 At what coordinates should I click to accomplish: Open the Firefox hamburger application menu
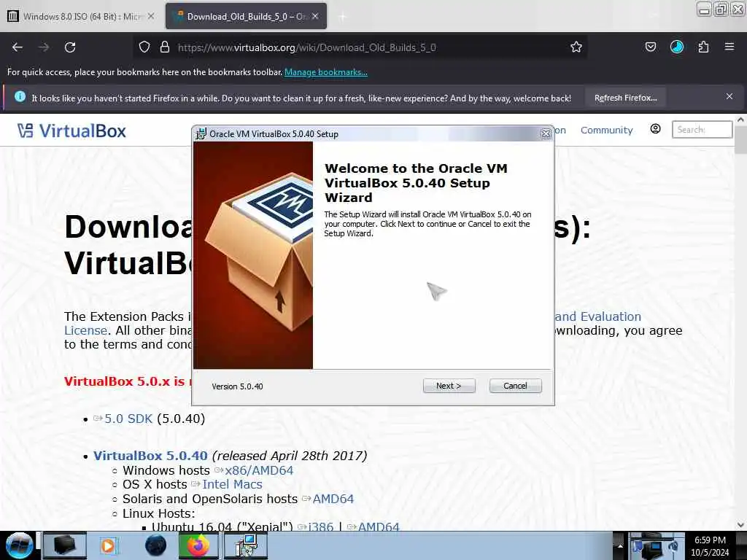[x=729, y=47]
